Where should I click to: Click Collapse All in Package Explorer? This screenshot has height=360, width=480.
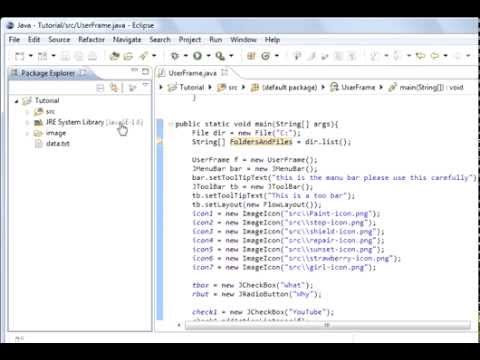[100, 88]
